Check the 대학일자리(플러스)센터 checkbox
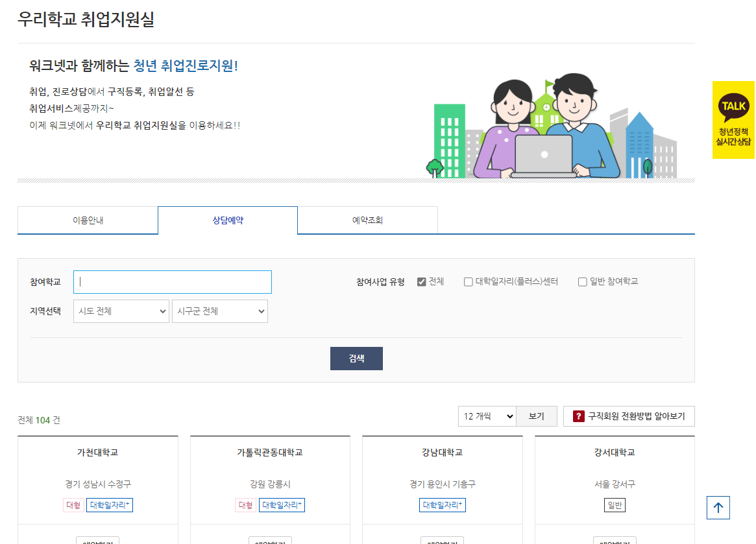 point(468,281)
